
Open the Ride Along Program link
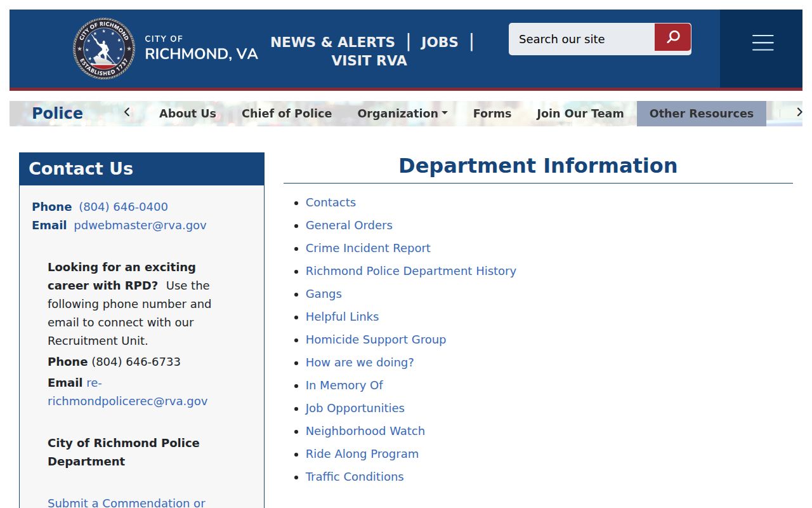pos(362,454)
